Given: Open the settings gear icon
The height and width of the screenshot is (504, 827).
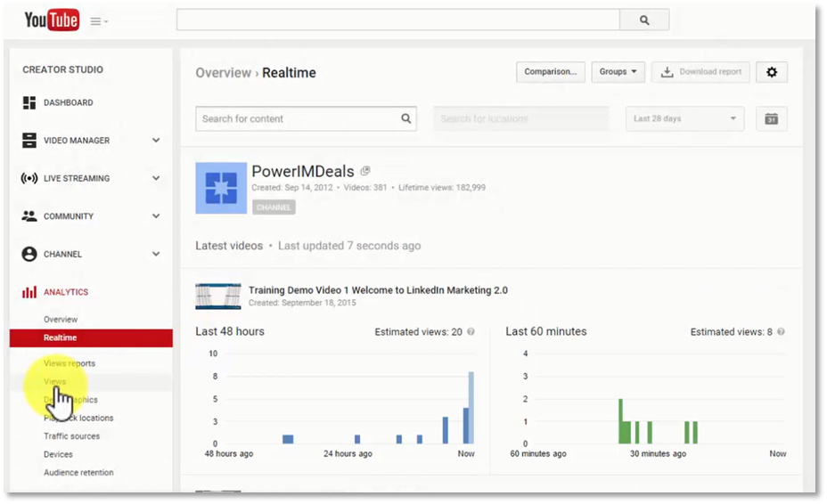Looking at the screenshot, I should 772,72.
